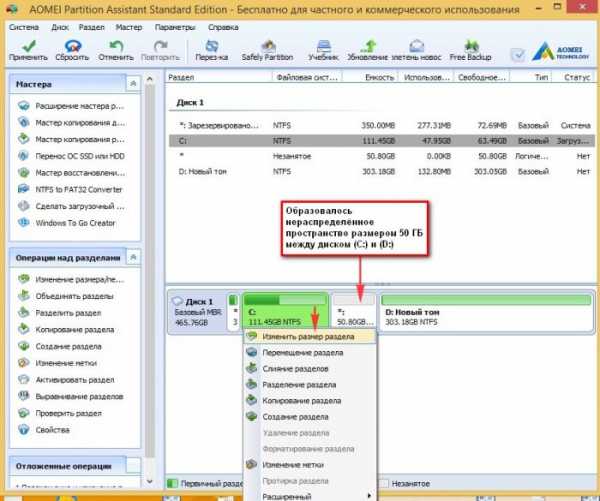Select the Незанятое 50.80GB row
600x501 pixels.
pyautogui.click(x=382, y=156)
